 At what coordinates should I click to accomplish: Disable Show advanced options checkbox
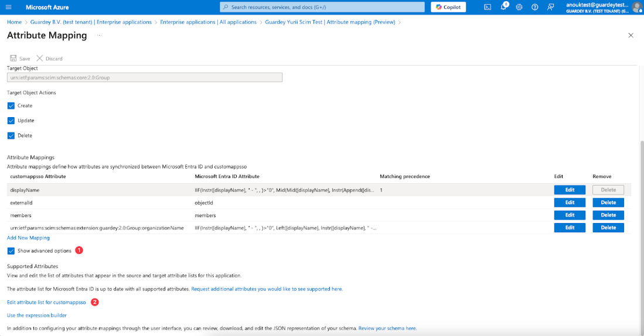[x=11, y=251]
